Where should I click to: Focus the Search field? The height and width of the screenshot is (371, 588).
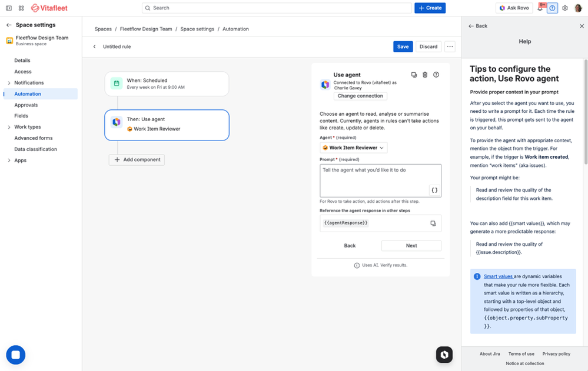click(277, 8)
